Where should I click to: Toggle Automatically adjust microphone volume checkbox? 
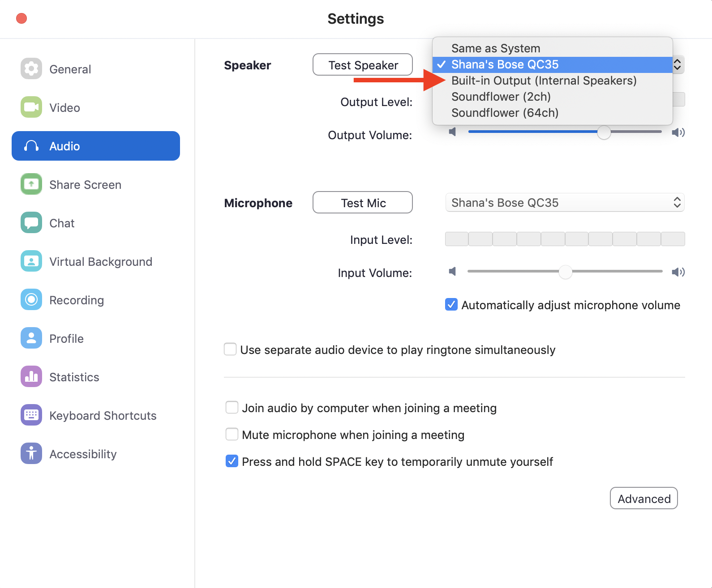(x=451, y=304)
